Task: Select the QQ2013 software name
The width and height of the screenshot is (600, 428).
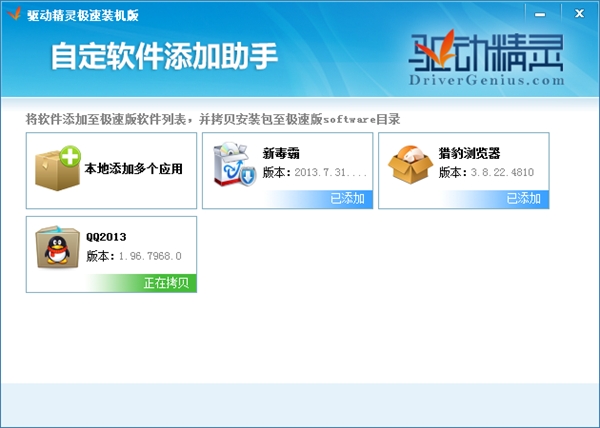Action: click(x=106, y=237)
